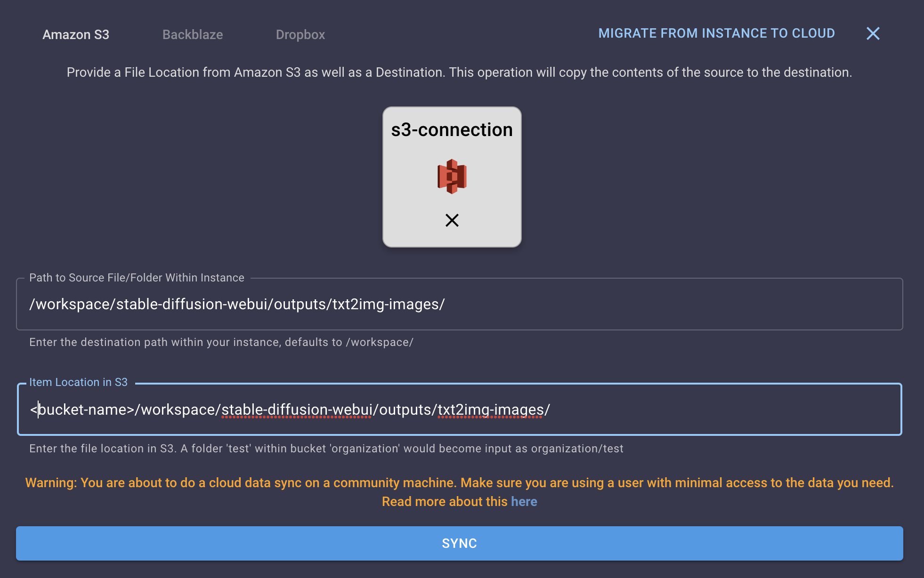Switch to the Backblaze tab
This screenshot has height=578, width=924.
pyautogui.click(x=193, y=34)
